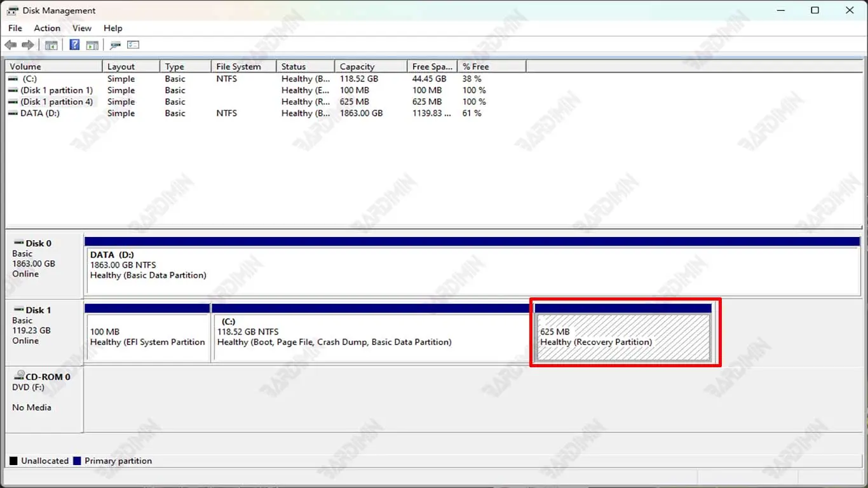868x488 pixels.
Task: Select the 100 MB EFI System Partition block
Action: point(147,337)
